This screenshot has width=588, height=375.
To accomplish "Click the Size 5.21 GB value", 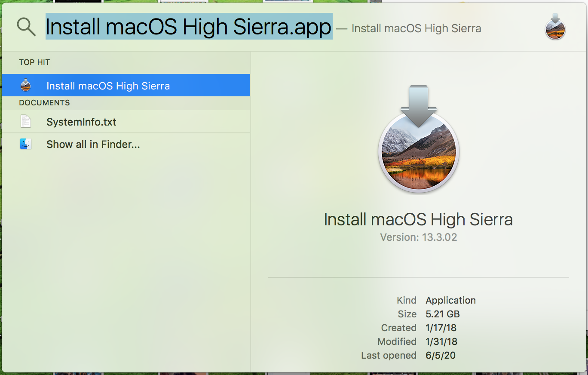I will 443,314.
